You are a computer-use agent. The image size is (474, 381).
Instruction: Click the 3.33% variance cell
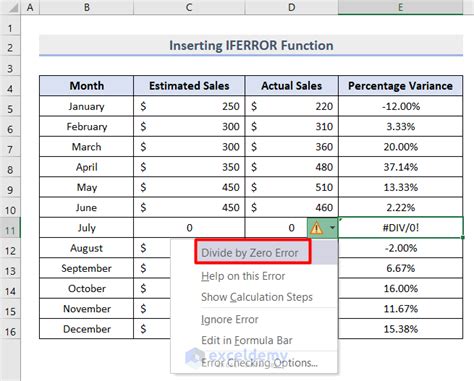(x=401, y=127)
